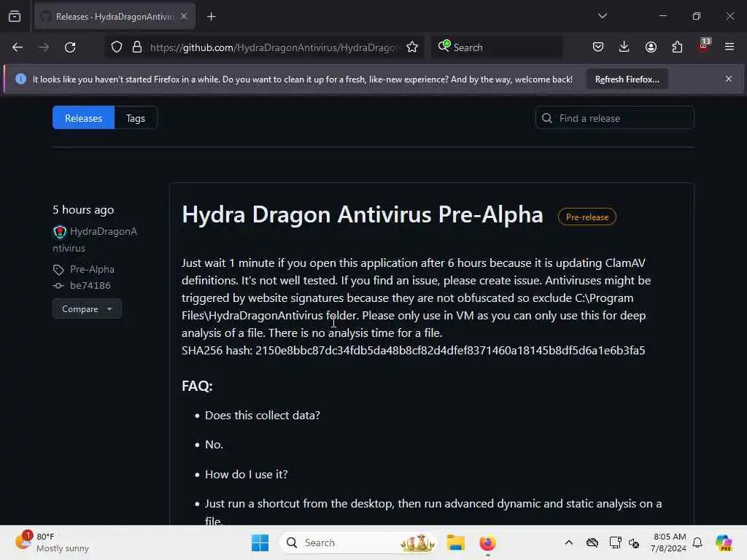747x560 pixels.
Task: Click the Firefox toolbar Search box
Action: point(497,47)
